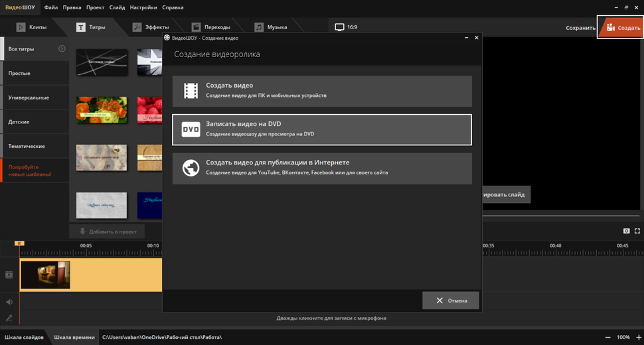Click the globe icon for Internet publishing
This screenshot has height=345, width=644.
(191, 168)
